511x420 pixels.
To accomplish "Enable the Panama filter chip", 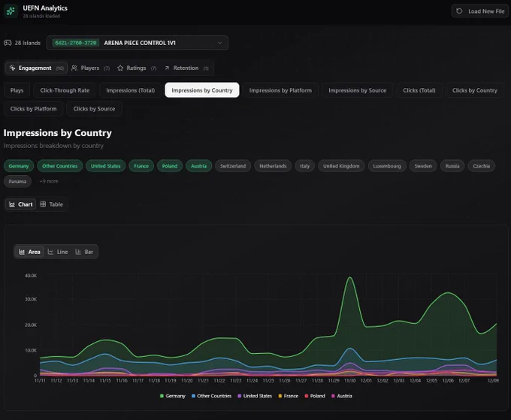I will pos(17,182).
